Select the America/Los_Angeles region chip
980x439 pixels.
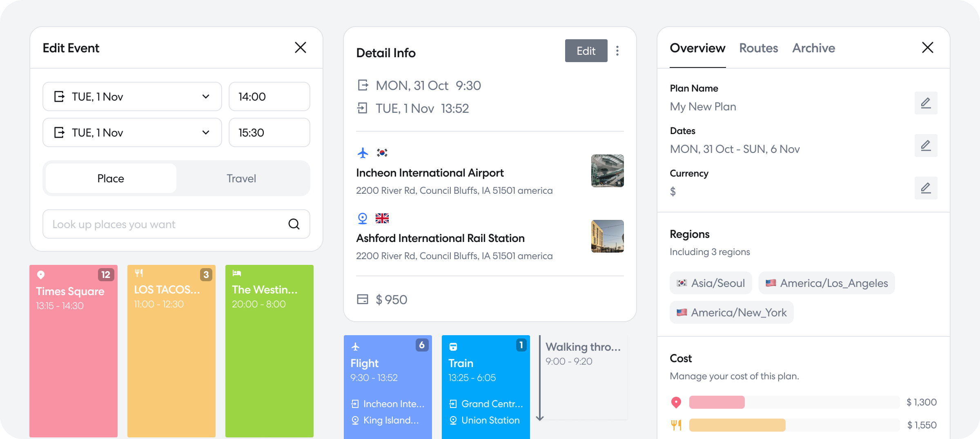pos(827,283)
